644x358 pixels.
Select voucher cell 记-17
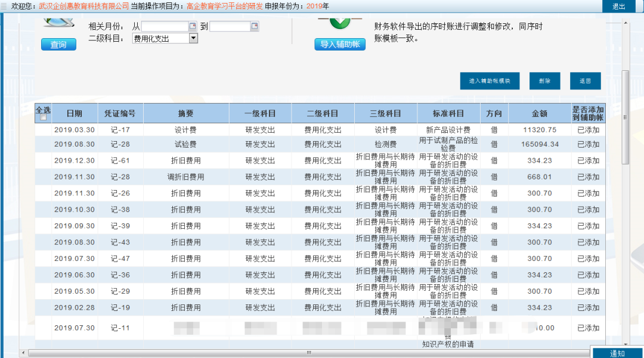120,130
